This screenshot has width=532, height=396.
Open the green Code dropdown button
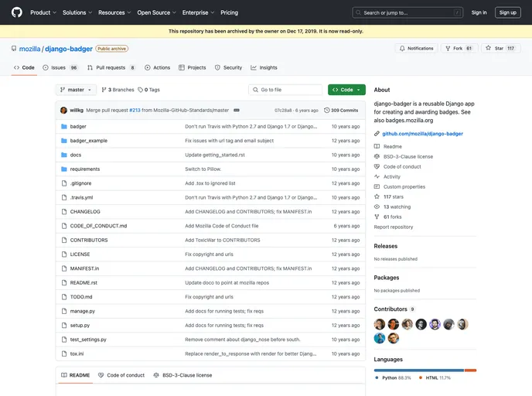pyautogui.click(x=346, y=90)
